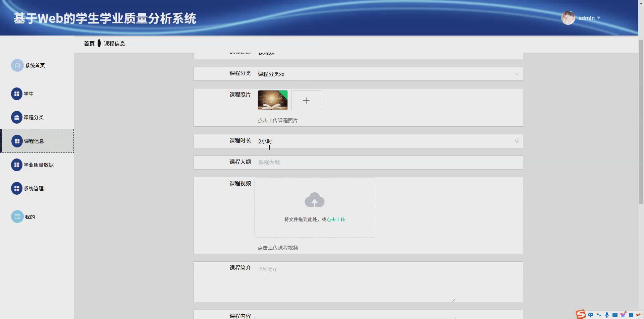Open the on-screen keyboard from Sogou tray
The height and width of the screenshot is (319, 644).
click(x=614, y=315)
